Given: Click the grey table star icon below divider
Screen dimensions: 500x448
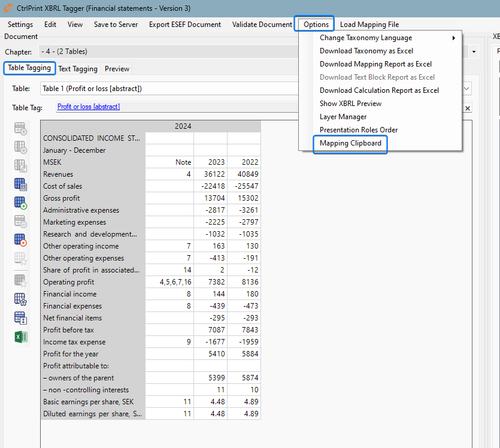Looking at the screenshot, I should [x=20, y=280].
